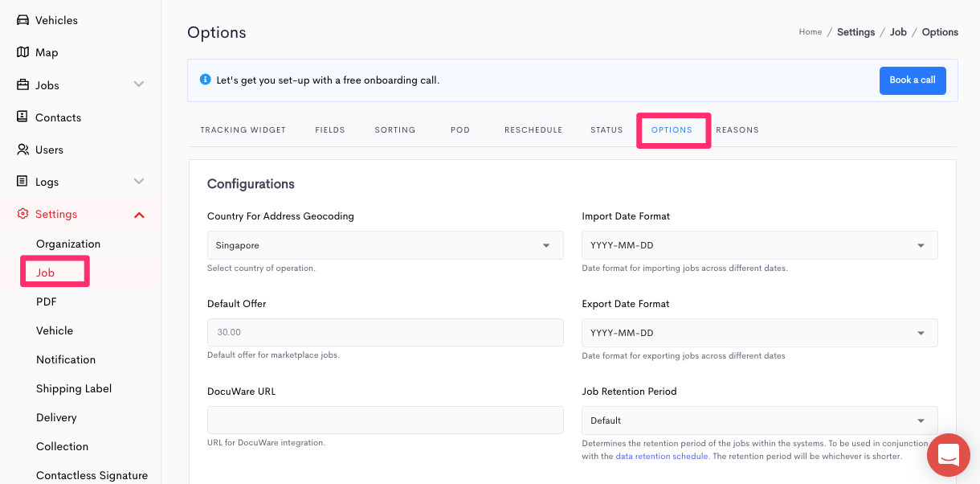The width and height of the screenshot is (980, 484).
Task: Open Country For Address Geocoding dropdown
Action: tap(386, 245)
